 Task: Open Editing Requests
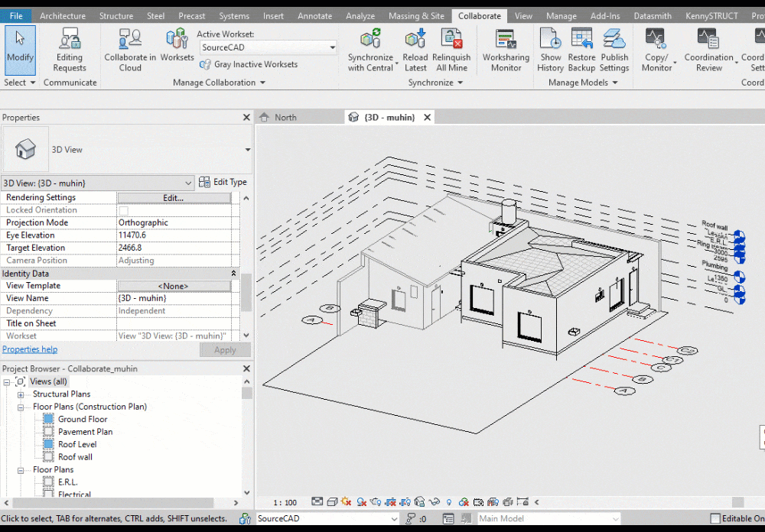pyautogui.click(x=70, y=50)
